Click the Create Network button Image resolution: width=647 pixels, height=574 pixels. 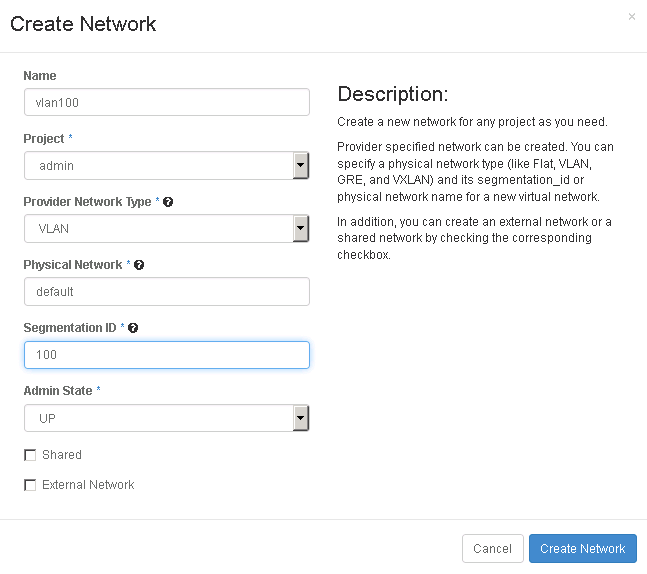[x=582, y=548]
